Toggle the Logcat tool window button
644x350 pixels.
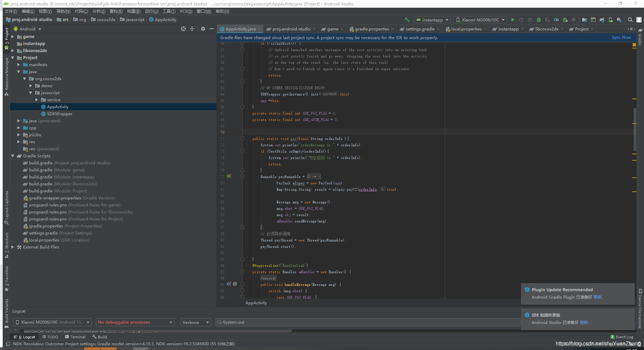click(24, 337)
